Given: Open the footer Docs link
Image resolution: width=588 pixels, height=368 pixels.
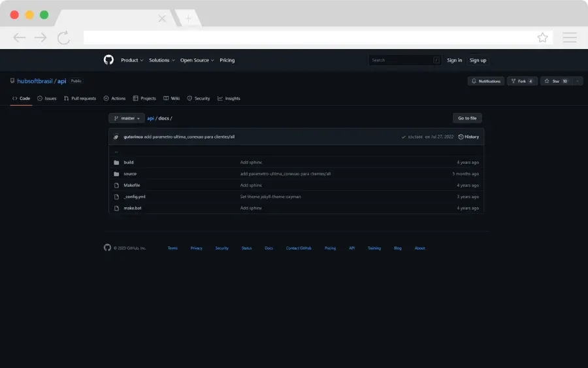Looking at the screenshot, I should coord(269,248).
